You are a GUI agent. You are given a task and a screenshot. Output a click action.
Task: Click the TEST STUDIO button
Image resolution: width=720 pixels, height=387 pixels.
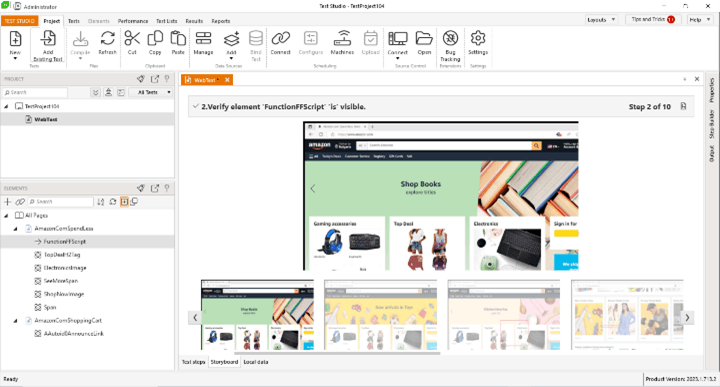coord(19,21)
